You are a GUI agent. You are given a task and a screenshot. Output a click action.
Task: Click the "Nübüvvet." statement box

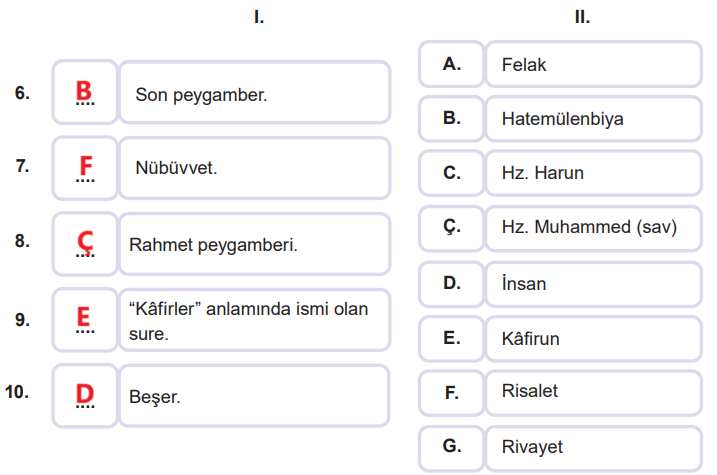[x=254, y=168]
